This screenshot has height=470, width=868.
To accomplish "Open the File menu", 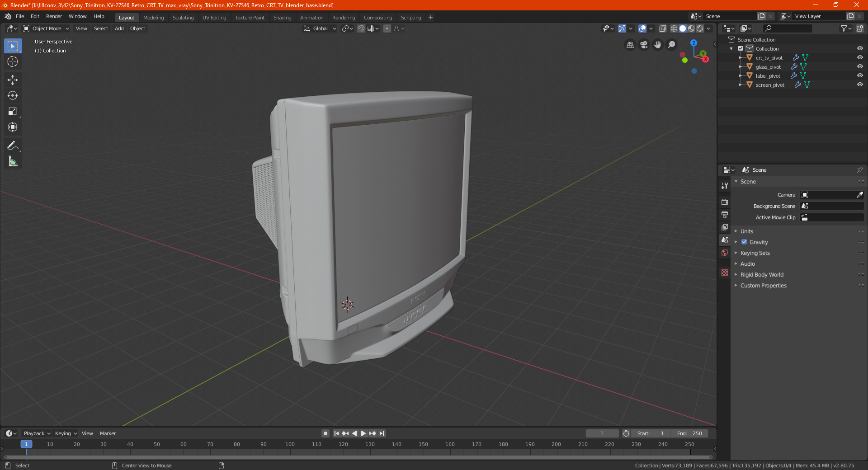I will [x=20, y=16].
